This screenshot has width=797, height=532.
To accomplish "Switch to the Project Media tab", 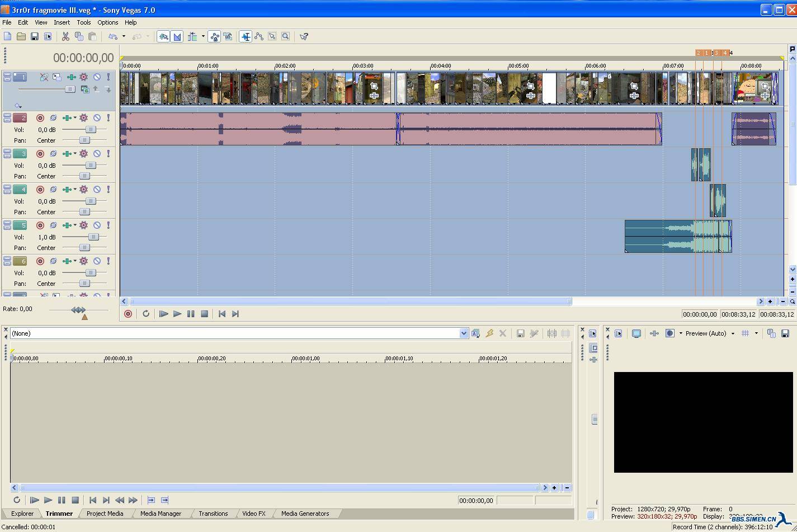I will point(105,514).
